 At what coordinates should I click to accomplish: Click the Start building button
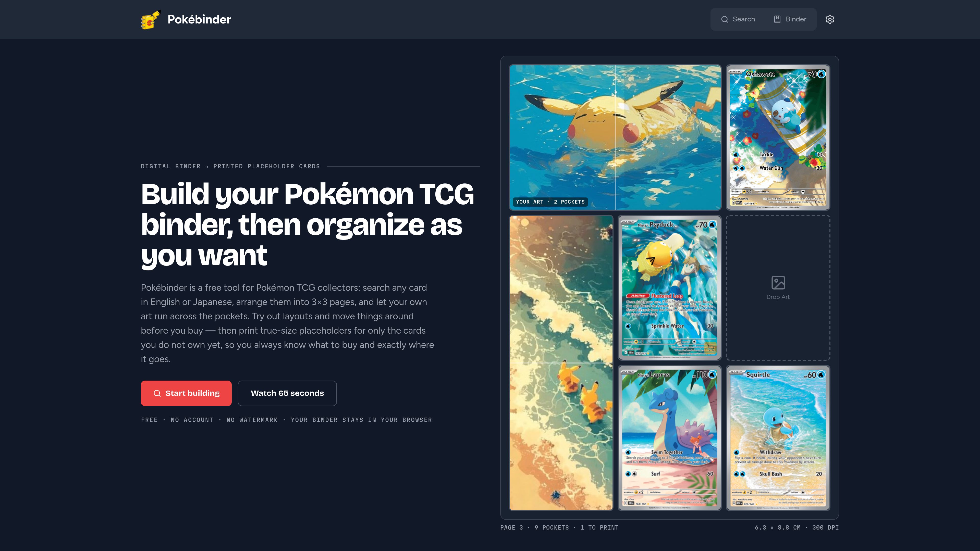tap(186, 393)
